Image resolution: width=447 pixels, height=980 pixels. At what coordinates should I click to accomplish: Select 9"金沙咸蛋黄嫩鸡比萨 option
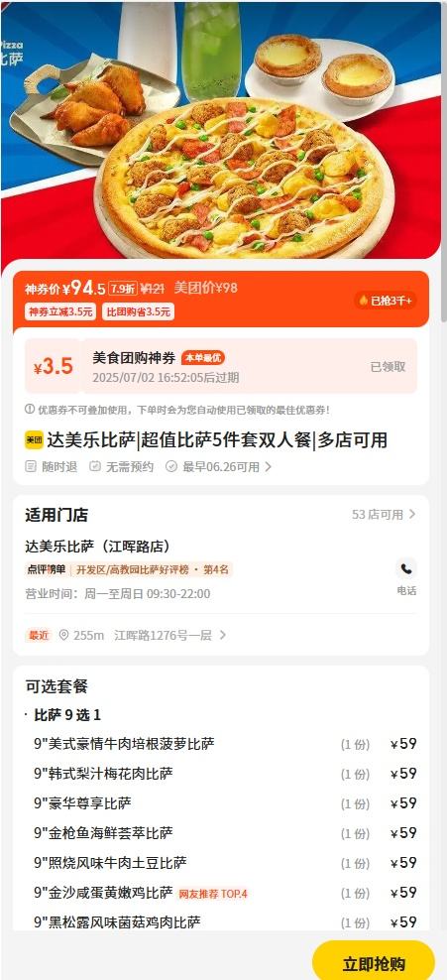coord(225,893)
